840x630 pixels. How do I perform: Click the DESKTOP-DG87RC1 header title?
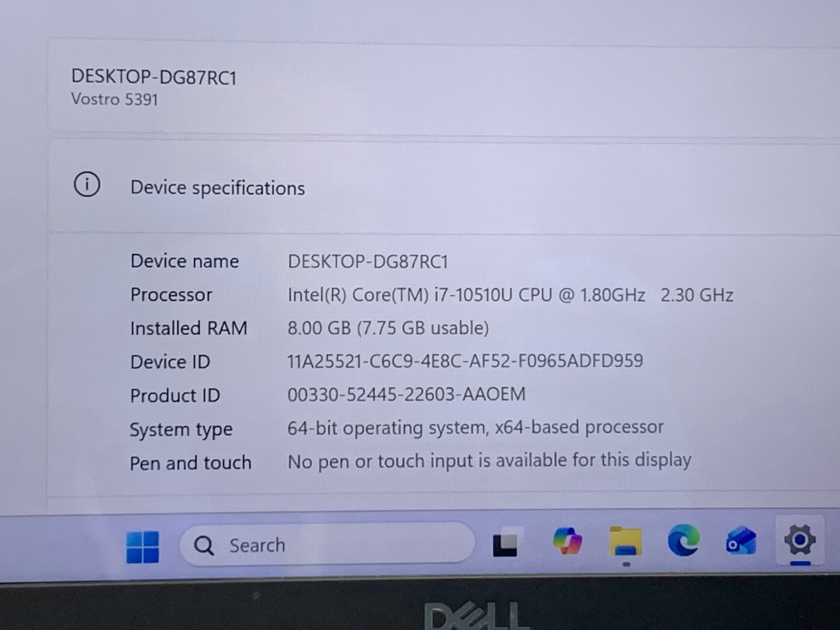154,77
